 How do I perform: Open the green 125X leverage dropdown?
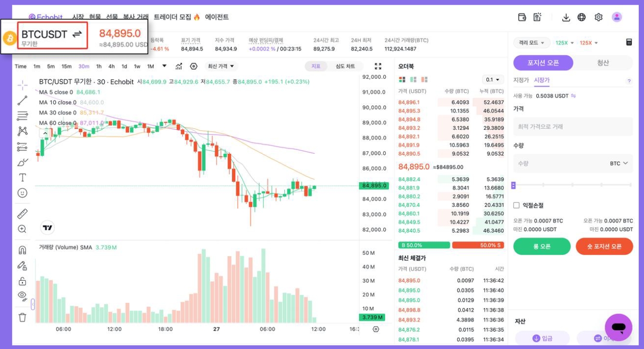click(x=565, y=43)
